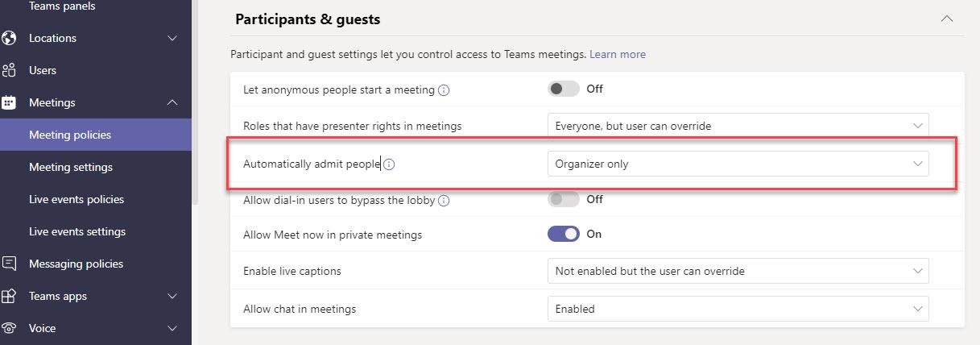Toggle Let anonymous people start a meeting
The height and width of the screenshot is (345, 980).
pyautogui.click(x=563, y=89)
